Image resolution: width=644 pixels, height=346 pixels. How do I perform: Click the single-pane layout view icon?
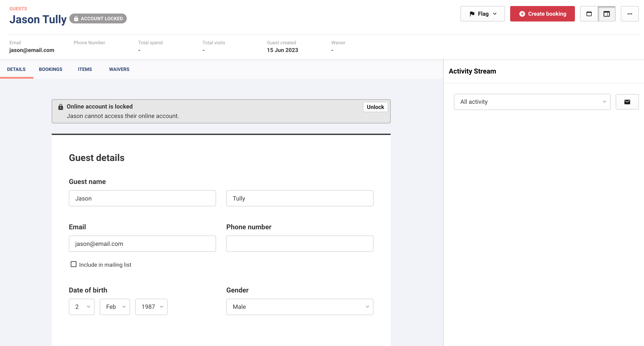589,14
